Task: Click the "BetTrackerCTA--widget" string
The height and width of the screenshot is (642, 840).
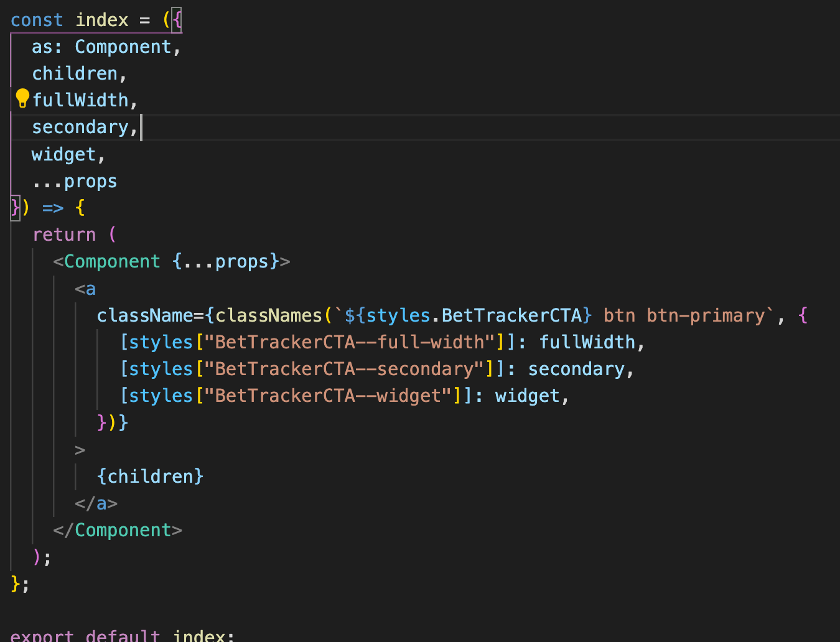Action: click(328, 396)
